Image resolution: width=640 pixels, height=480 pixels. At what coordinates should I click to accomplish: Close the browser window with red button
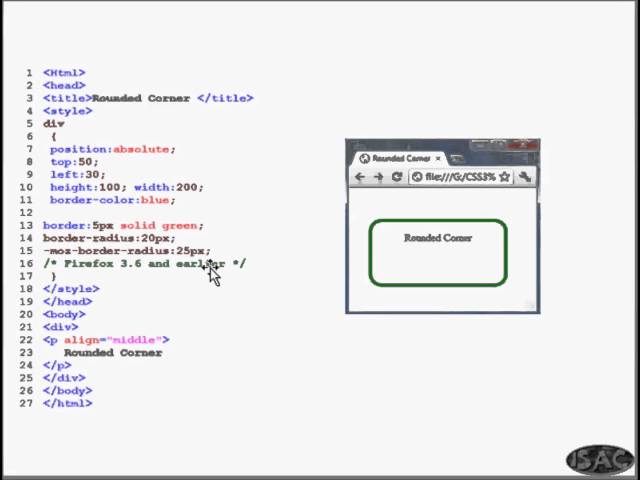pyautogui.click(x=523, y=144)
